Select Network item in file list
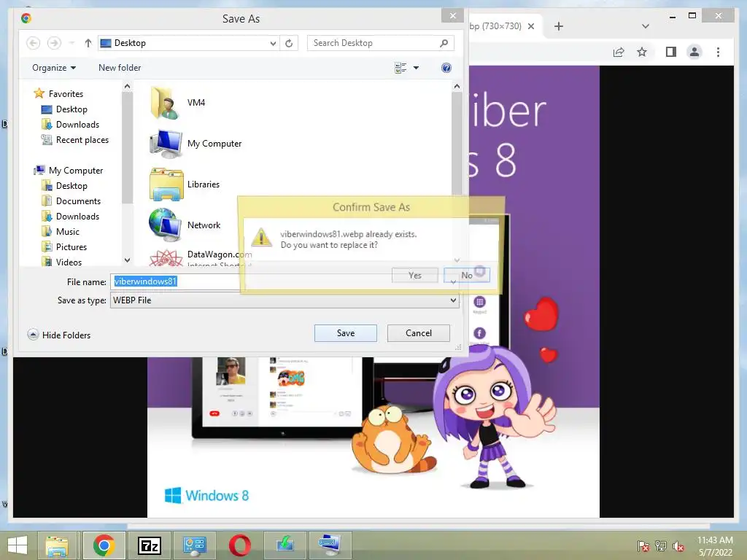Screen dimensions: 747x560 pos(185,225)
